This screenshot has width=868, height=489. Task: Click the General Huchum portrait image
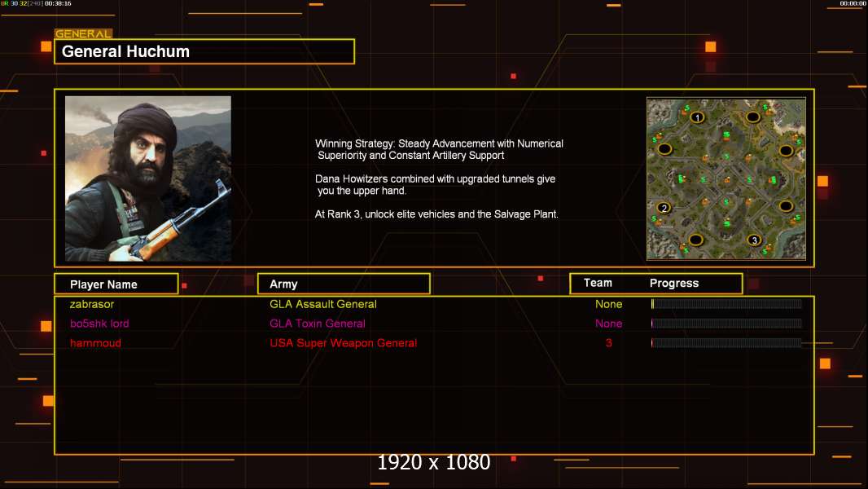pos(148,178)
